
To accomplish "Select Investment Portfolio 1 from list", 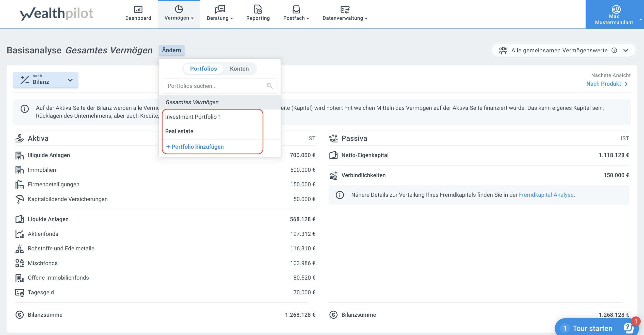I will tap(193, 117).
